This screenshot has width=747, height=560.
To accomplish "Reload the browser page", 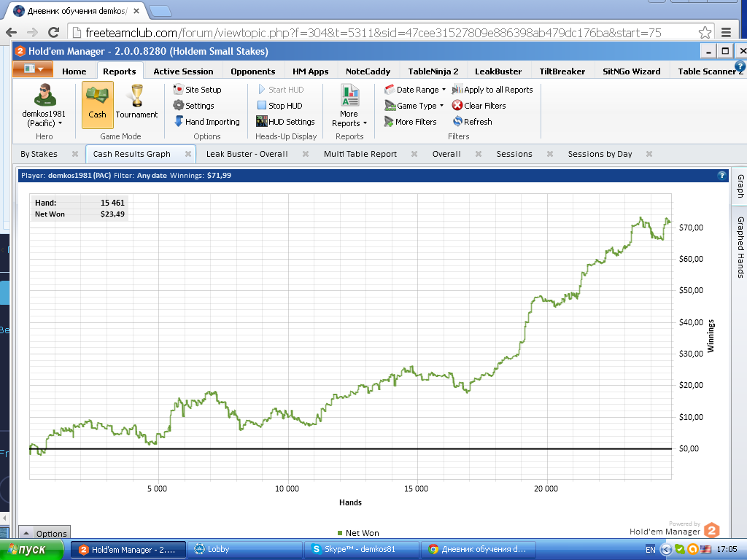I will click(53, 32).
